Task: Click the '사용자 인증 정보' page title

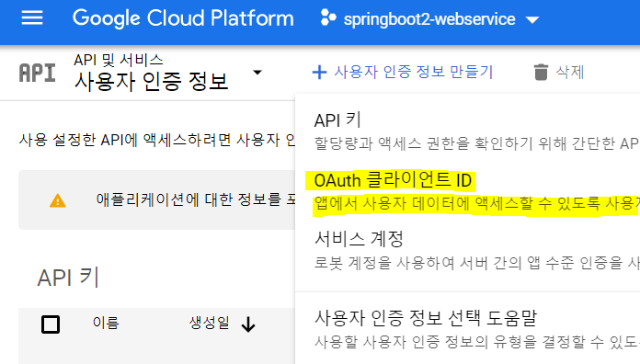Action: [151, 81]
